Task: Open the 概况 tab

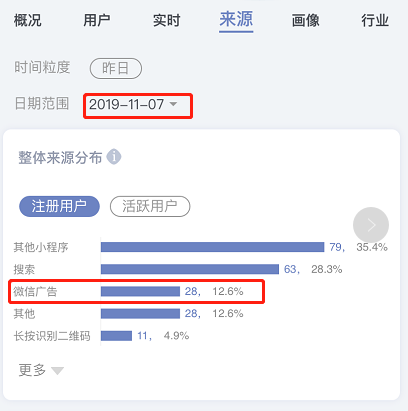Action: [28, 21]
